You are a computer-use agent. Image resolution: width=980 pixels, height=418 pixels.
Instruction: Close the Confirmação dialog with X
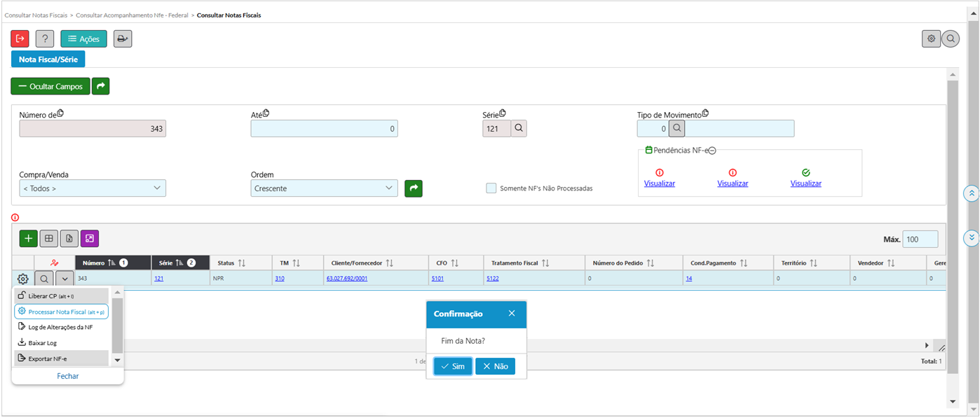tap(512, 314)
